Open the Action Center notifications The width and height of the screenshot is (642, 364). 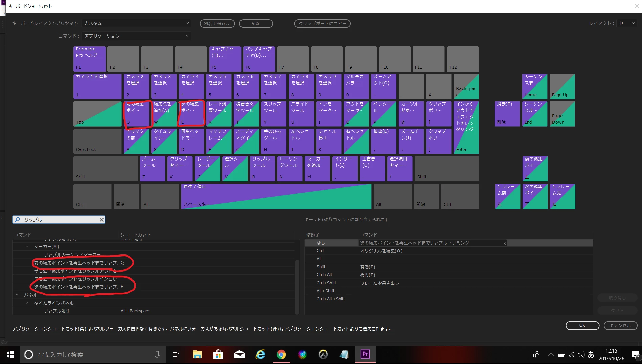click(636, 355)
